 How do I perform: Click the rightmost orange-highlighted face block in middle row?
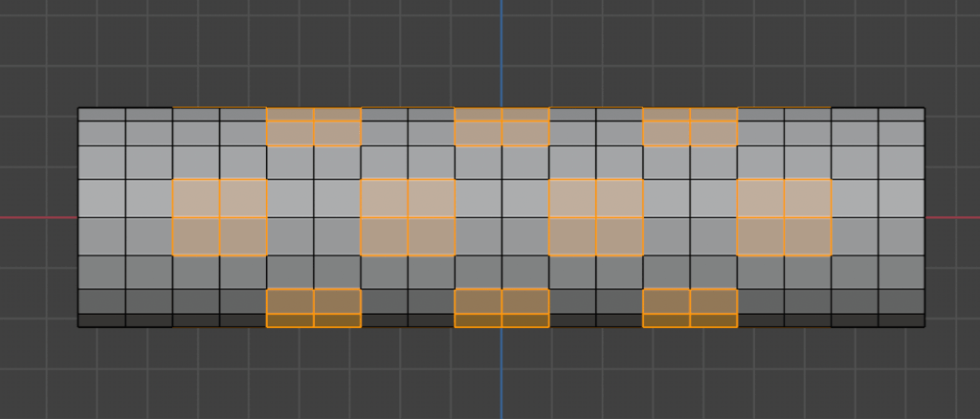tap(784, 217)
